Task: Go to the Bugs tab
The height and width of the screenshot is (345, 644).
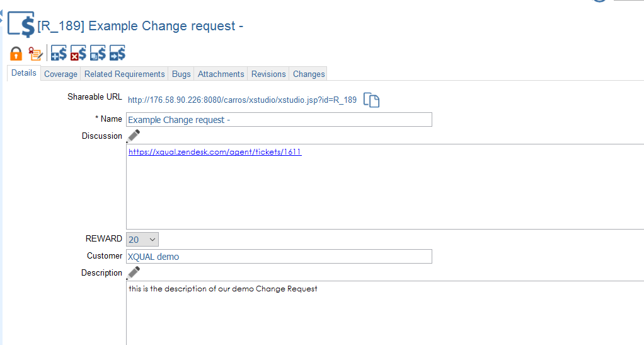Action: (181, 74)
